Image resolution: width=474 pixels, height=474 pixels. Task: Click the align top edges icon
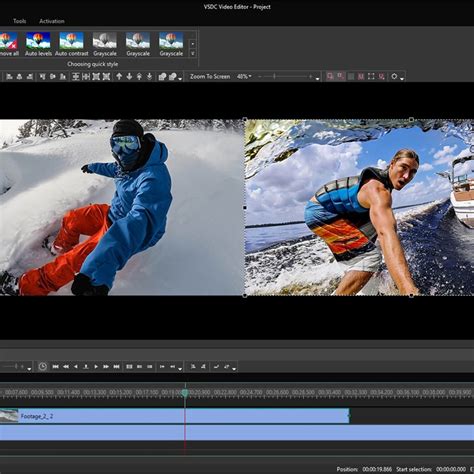click(42, 77)
